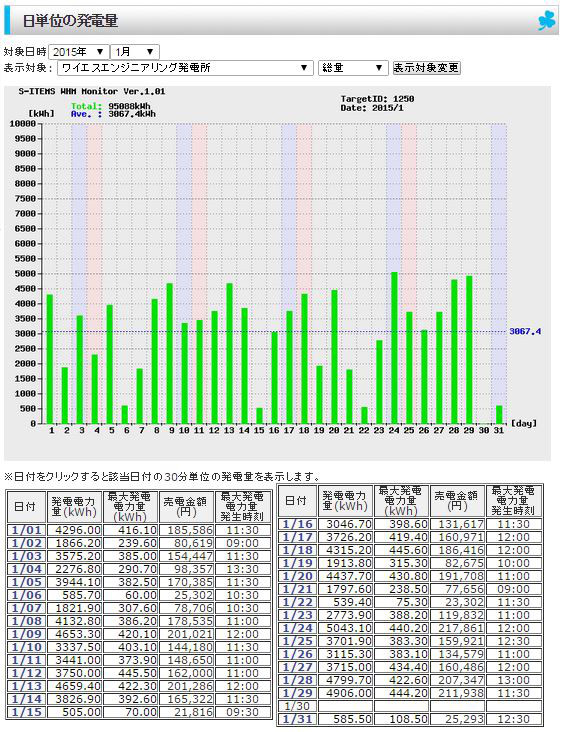Click the day 1 bar in chart
565x732 pixels.
[50, 359]
